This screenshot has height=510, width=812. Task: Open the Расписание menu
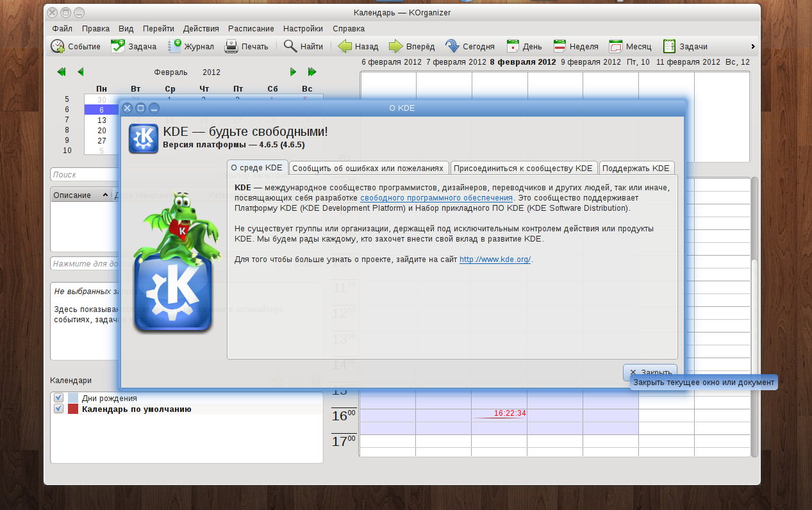(x=251, y=29)
